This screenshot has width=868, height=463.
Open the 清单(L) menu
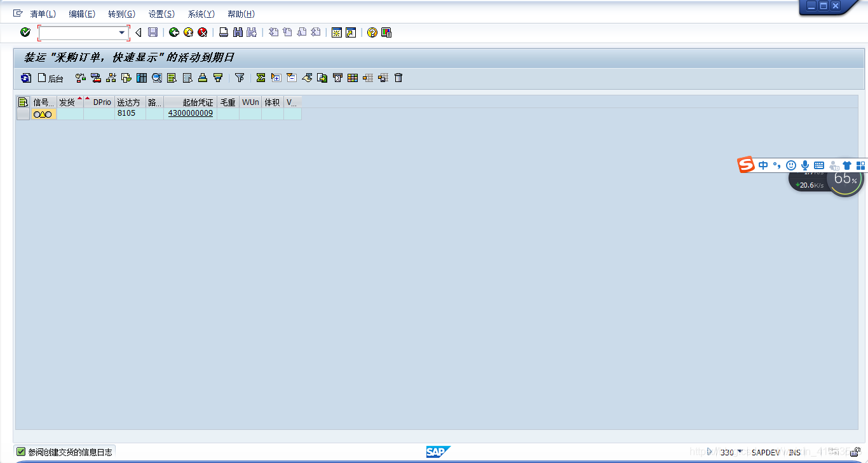(x=43, y=14)
